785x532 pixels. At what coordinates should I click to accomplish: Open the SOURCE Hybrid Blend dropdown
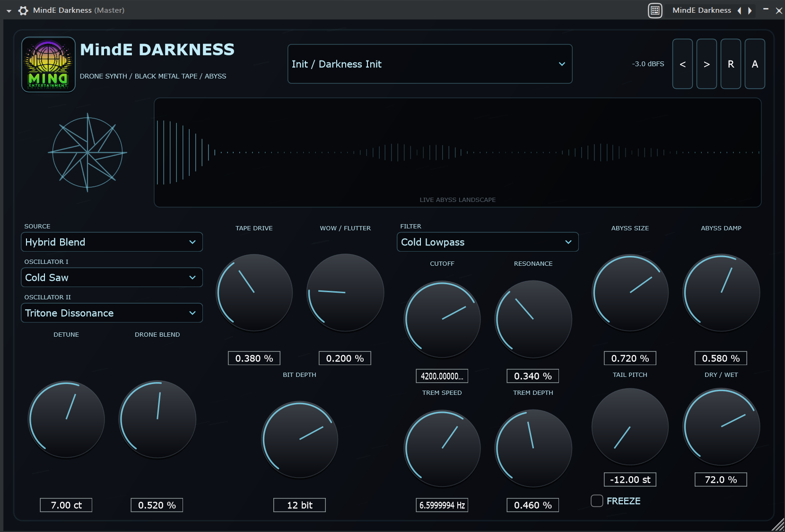112,242
